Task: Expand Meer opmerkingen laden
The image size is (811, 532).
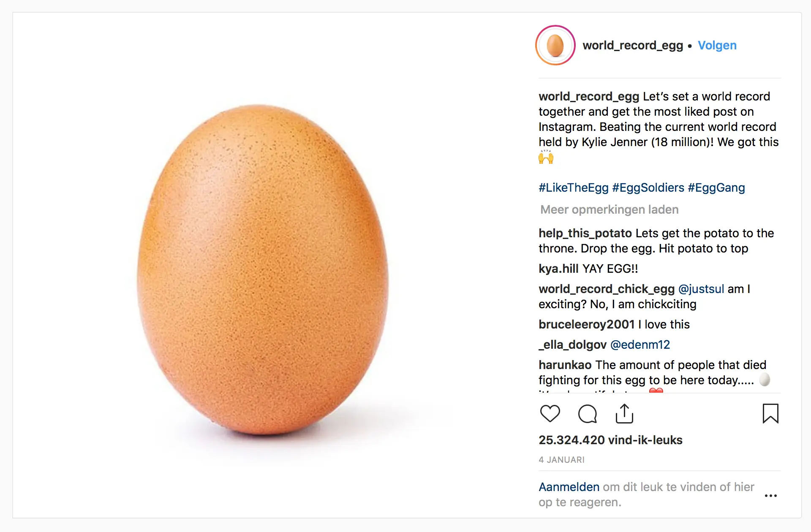Action: click(x=610, y=209)
